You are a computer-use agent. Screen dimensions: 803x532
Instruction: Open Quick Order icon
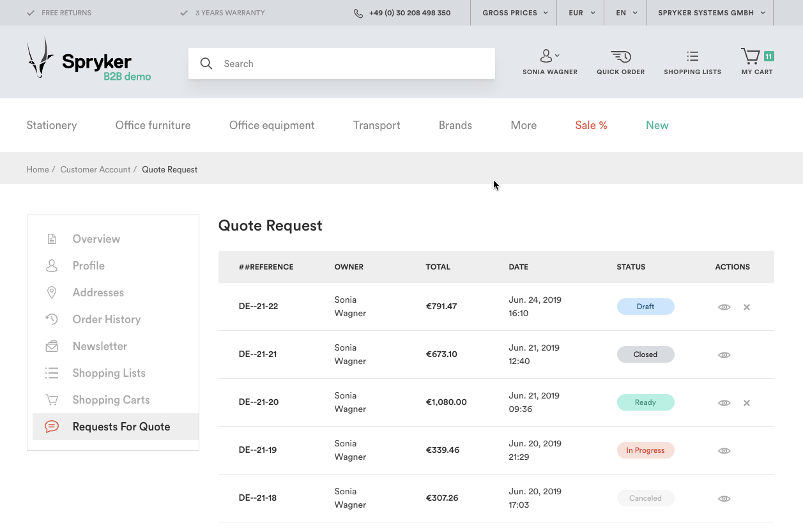click(x=620, y=56)
